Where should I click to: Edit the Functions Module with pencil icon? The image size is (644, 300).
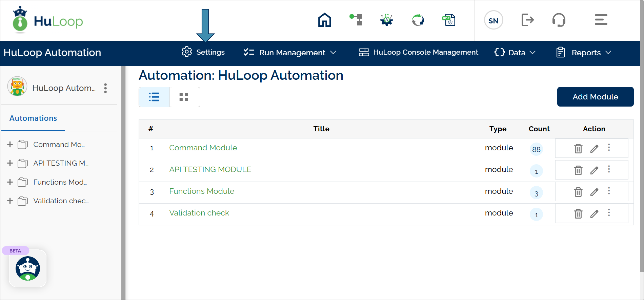(x=594, y=192)
